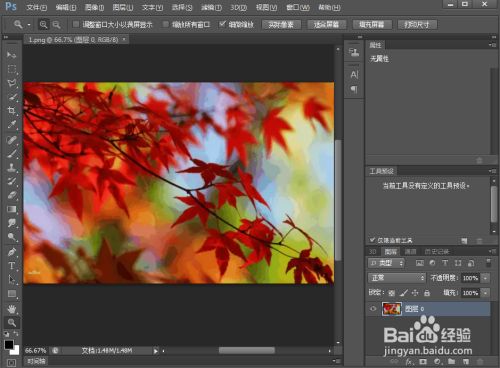The image size is (500, 368).
Task: Open status bar info arrow
Action: click(x=155, y=351)
